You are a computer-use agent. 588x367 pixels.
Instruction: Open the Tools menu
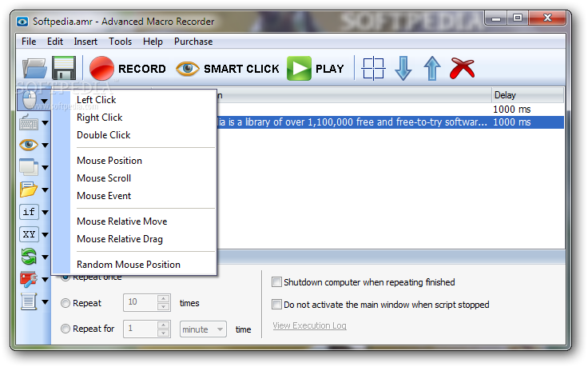pos(120,42)
